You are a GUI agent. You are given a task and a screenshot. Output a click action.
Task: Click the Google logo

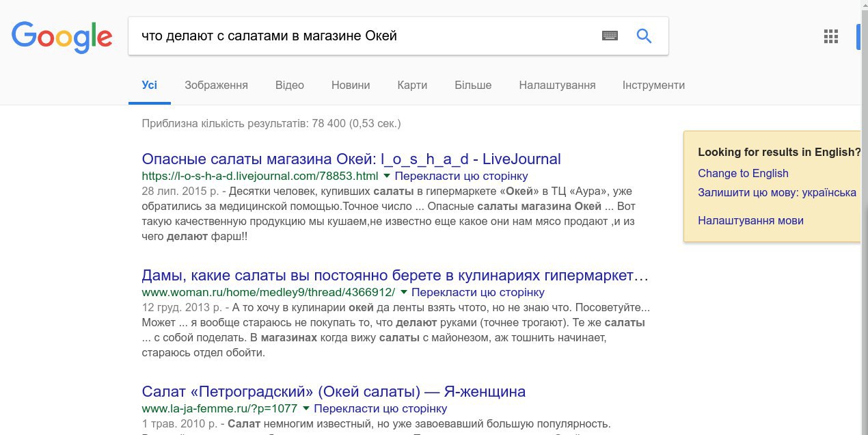click(x=62, y=36)
